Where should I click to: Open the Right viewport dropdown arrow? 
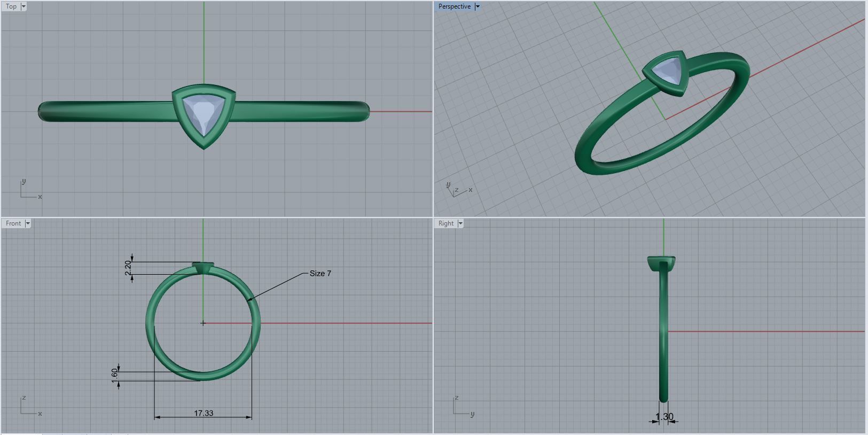[x=460, y=223]
